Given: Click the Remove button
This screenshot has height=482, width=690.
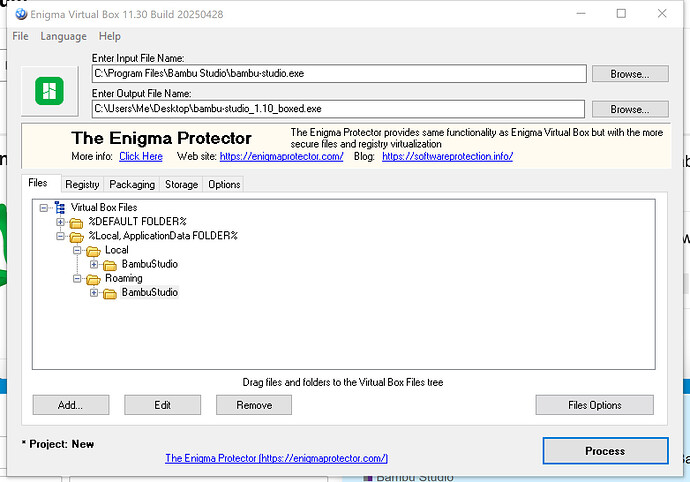Looking at the screenshot, I should click(254, 405).
